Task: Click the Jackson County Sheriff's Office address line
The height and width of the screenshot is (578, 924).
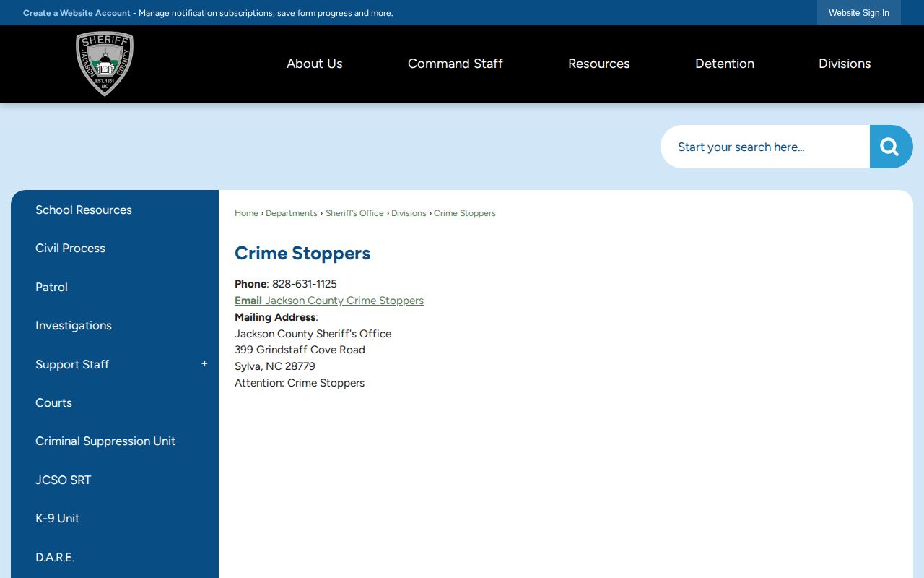Action: click(313, 334)
